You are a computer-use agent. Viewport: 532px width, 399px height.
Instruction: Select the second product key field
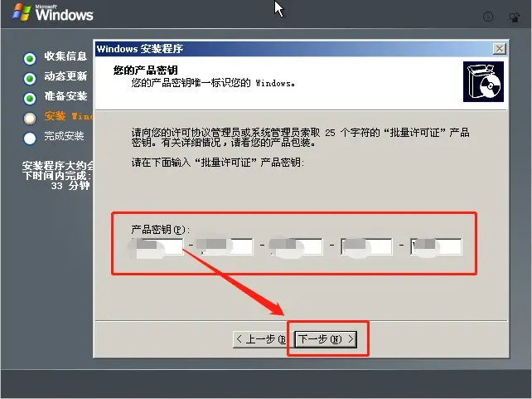pos(227,246)
